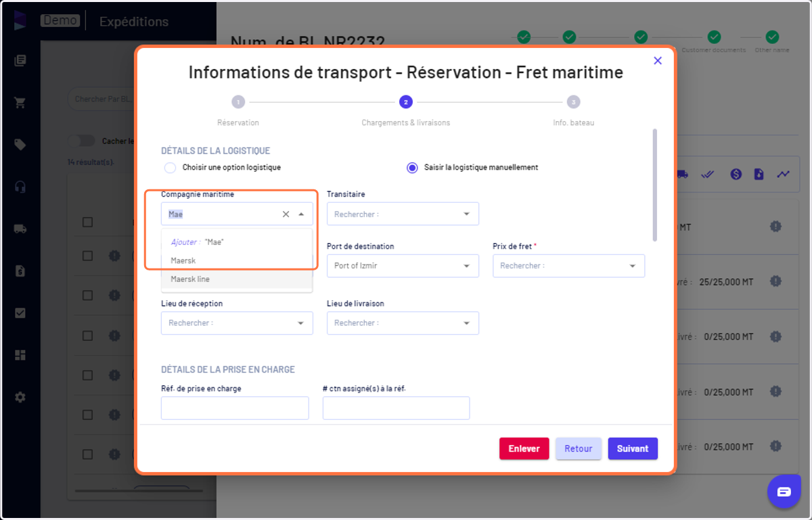Select Choisir une option logistique radio
This screenshot has width=812, height=520.
[x=171, y=168]
